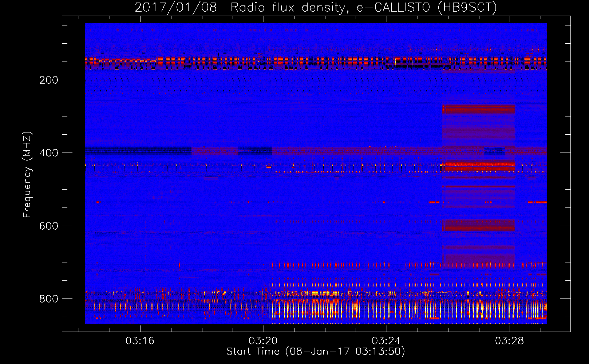Click the 'Frequency (MHZ)' axis label
The image size is (589, 364).
[27, 175]
